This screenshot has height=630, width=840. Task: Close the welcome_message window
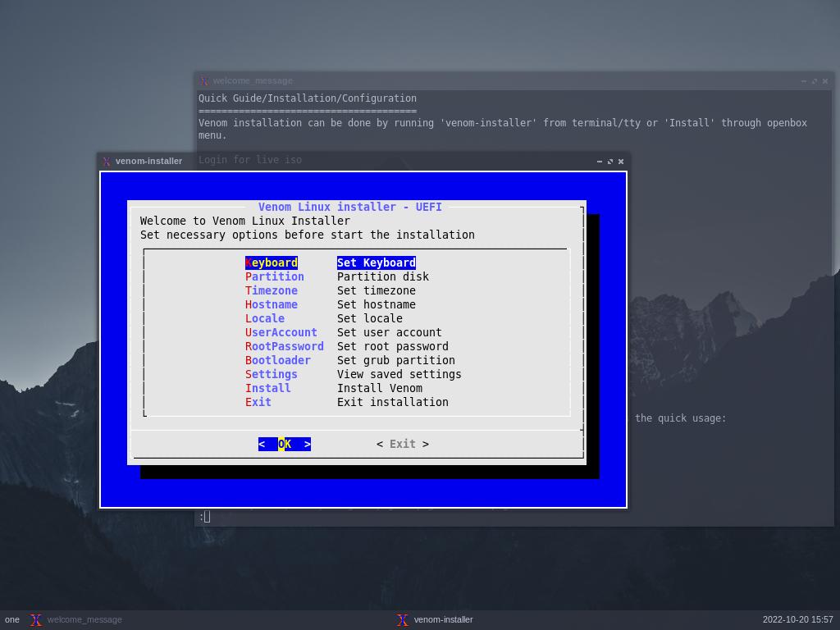[x=825, y=81]
